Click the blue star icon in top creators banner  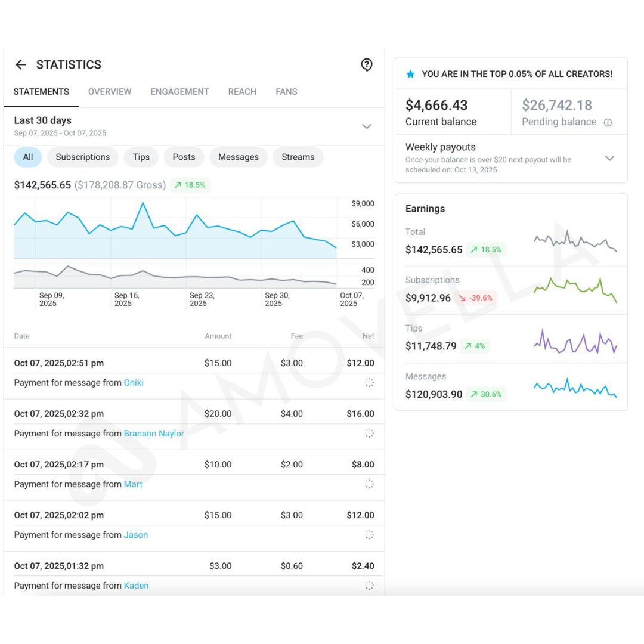tap(410, 74)
